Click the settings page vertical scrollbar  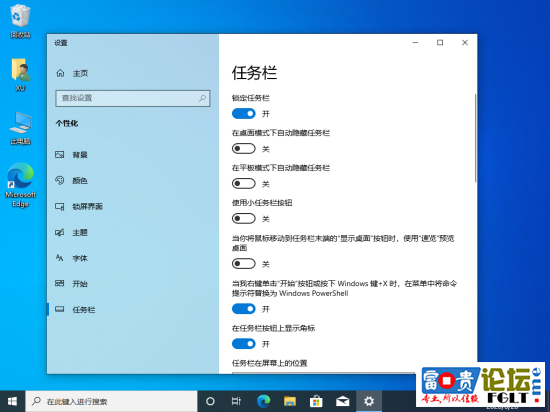point(475,138)
